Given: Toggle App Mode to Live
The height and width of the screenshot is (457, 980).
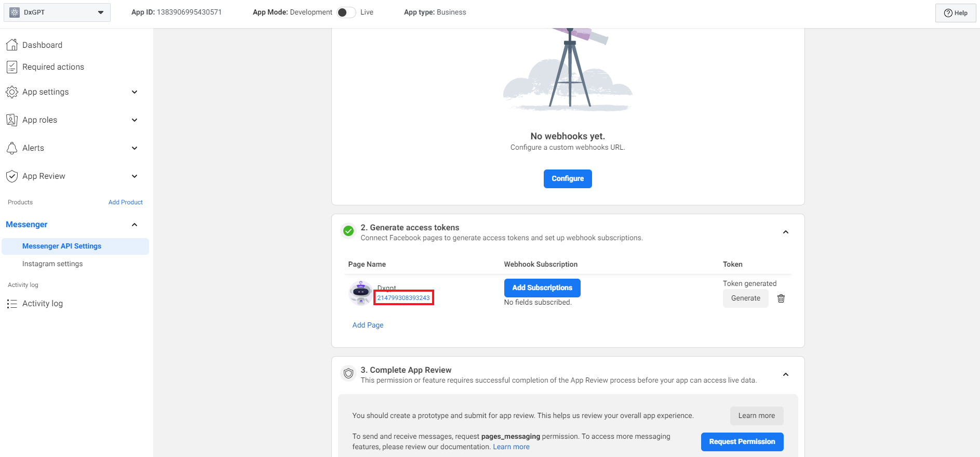Looking at the screenshot, I should pos(346,12).
